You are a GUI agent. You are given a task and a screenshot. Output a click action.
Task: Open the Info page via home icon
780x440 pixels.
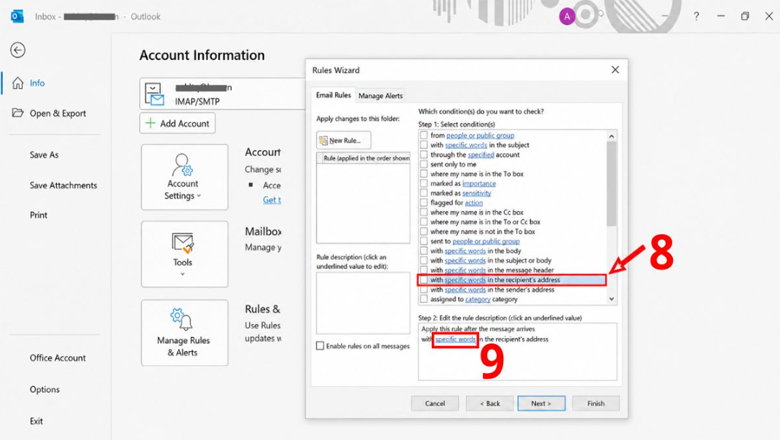click(x=18, y=83)
